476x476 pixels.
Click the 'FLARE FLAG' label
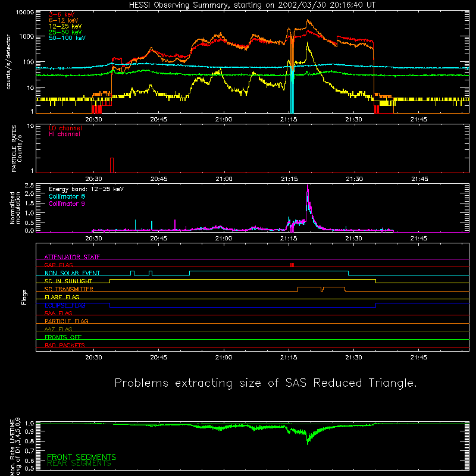pyautogui.click(x=62, y=297)
